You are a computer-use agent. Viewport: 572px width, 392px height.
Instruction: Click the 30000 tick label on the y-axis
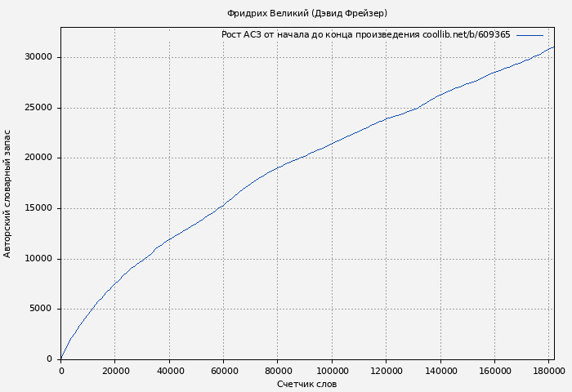[38, 57]
